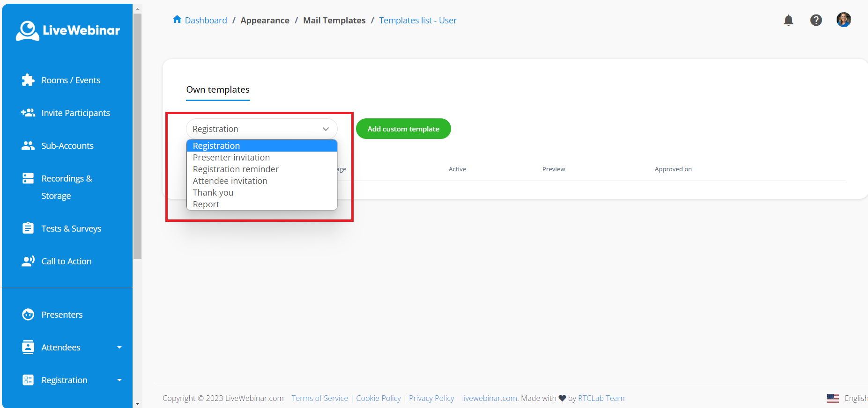
Task: Click the Rooms / Events puzzle icon
Action: pos(28,80)
